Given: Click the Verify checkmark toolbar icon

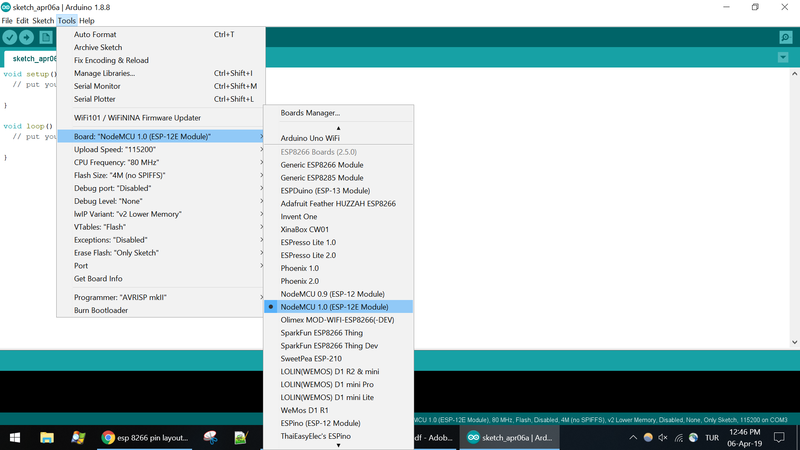Looking at the screenshot, I should pyautogui.click(x=10, y=37).
